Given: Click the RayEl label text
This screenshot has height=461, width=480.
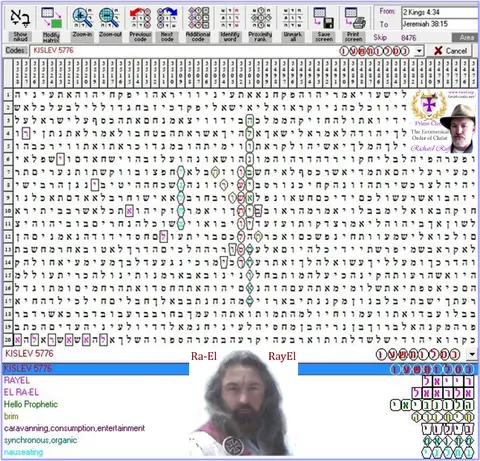Looking at the screenshot, I should pos(282,356).
